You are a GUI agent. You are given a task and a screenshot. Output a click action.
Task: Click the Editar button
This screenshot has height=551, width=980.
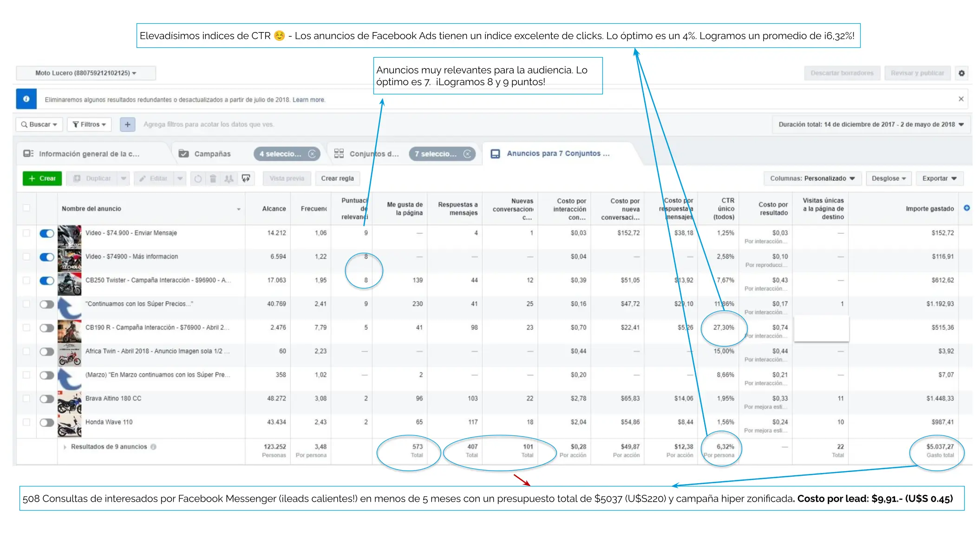[154, 178]
